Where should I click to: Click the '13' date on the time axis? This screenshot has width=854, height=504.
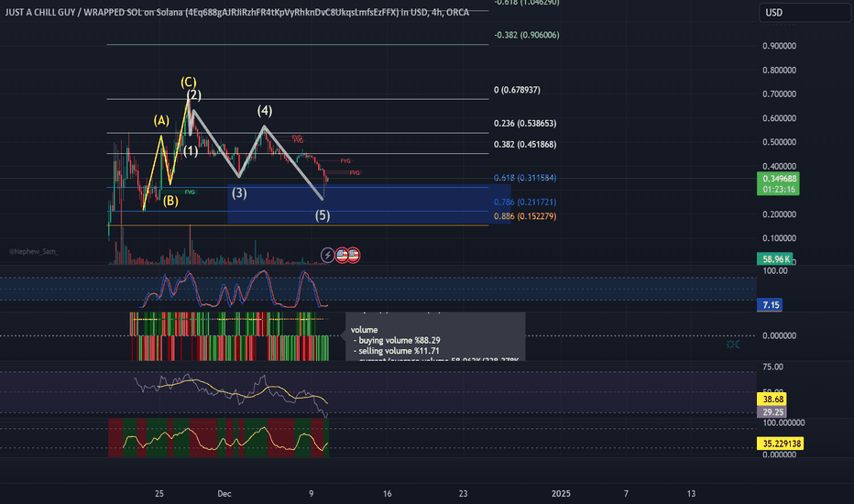pos(691,494)
